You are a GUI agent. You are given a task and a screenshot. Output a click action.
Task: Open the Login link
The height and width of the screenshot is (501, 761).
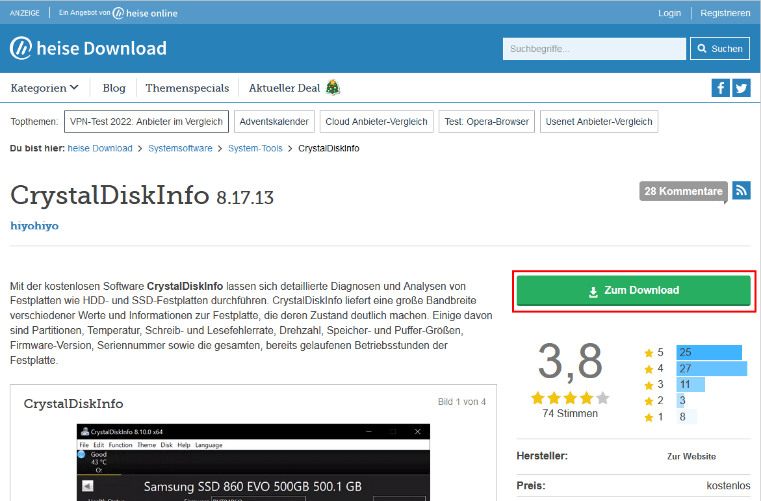[669, 13]
